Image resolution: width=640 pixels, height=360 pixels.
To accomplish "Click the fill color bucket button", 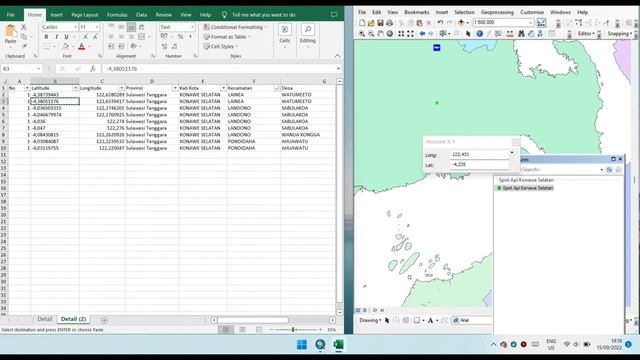I will pyautogui.click(x=65, y=47).
